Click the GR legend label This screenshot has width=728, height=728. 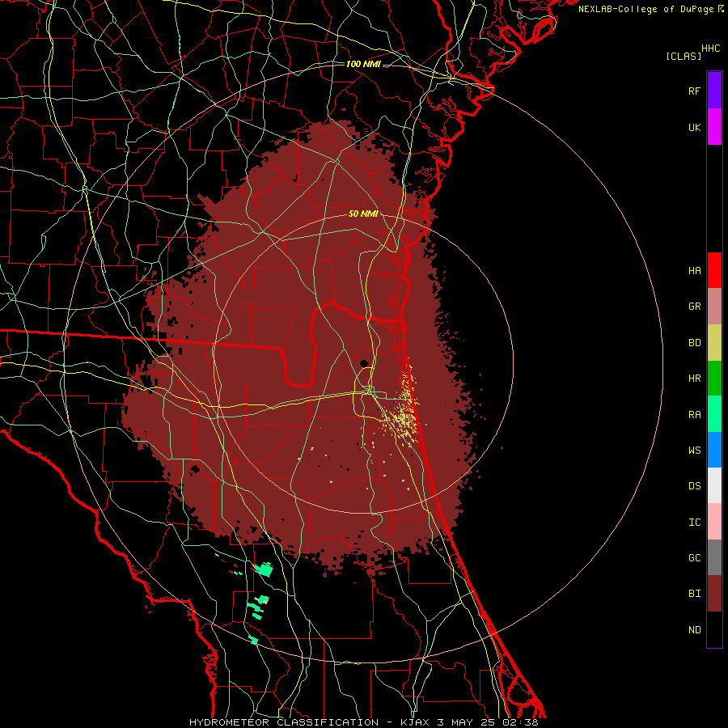(694, 307)
